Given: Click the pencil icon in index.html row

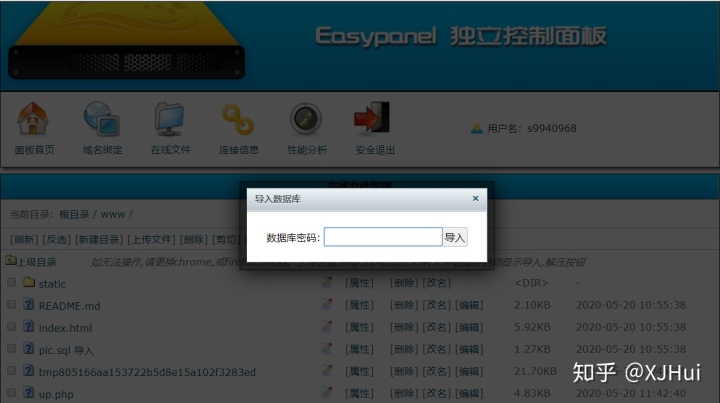Looking at the screenshot, I should (327, 326).
